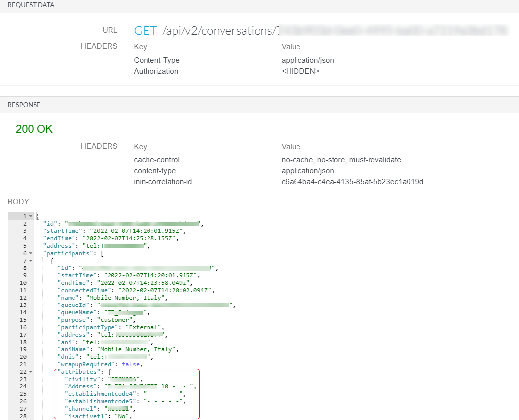Click the "isactivef1" No value
Image resolution: width=519 pixels, height=420 pixels.
[122, 416]
